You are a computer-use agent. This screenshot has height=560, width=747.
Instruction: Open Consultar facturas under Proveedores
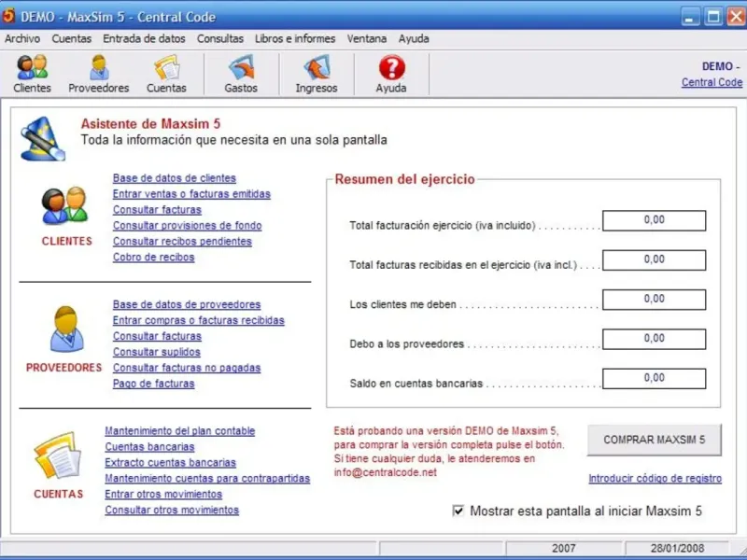click(157, 336)
